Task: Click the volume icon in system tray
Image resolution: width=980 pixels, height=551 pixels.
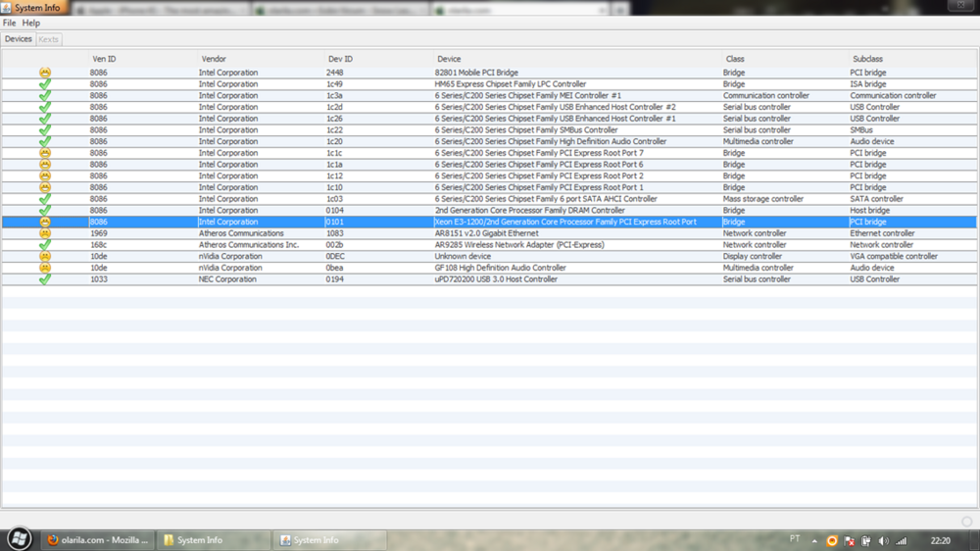Action: (883, 540)
